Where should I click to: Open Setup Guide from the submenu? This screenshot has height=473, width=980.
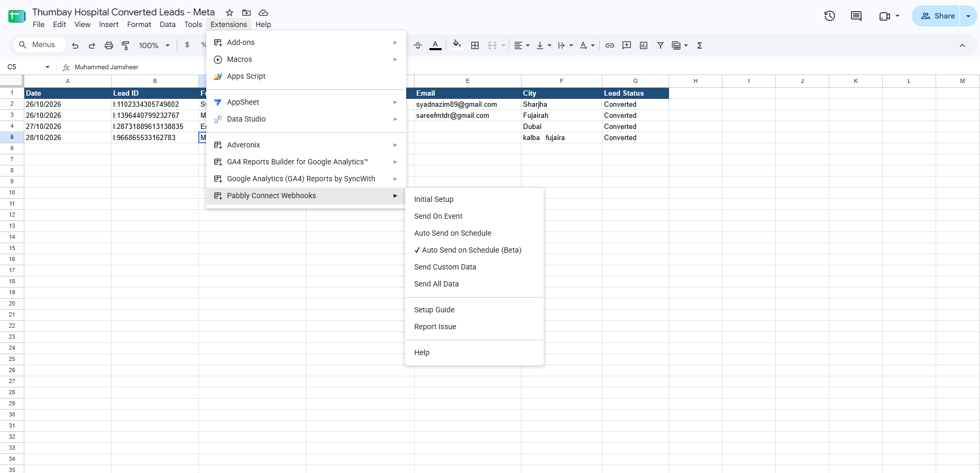pos(474,310)
